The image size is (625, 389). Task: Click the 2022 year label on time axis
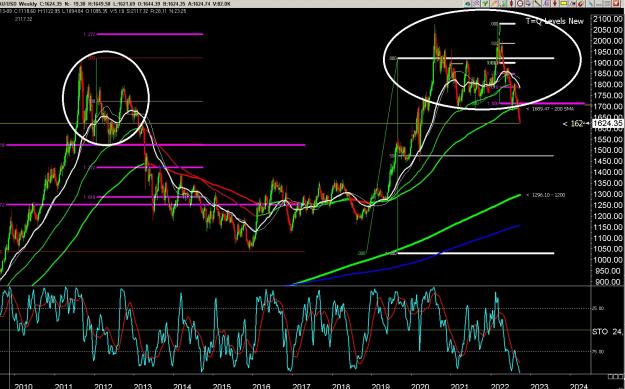[x=499, y=385]
